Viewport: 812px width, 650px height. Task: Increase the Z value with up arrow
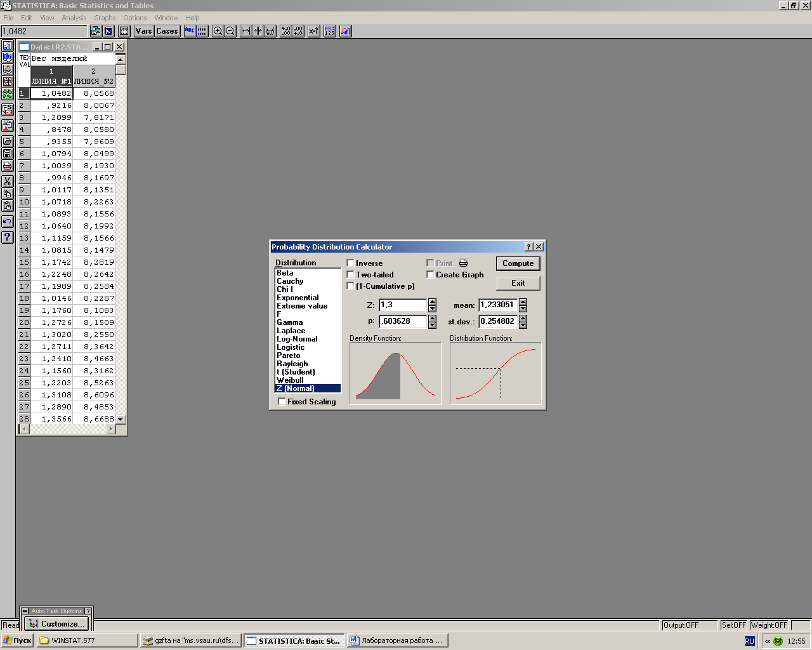point(432,302)
